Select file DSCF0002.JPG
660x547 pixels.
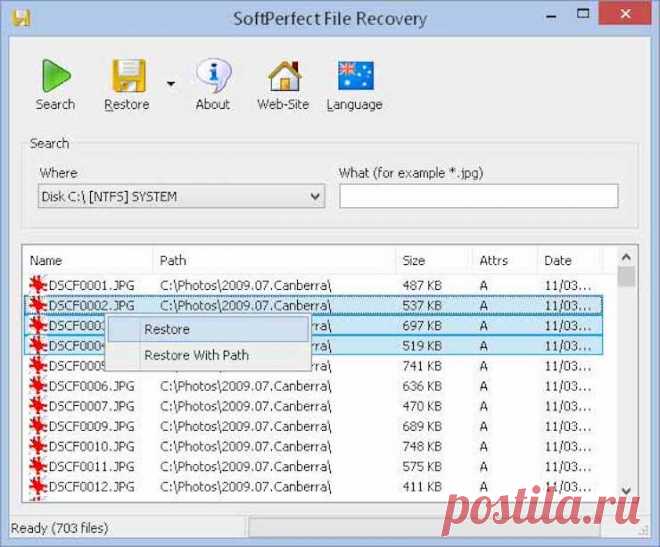click(x=91, y=305)
